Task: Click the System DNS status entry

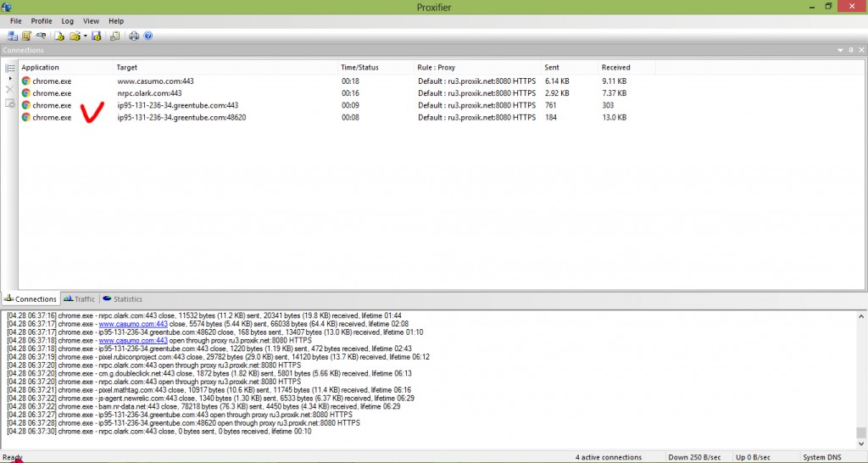Action: (822, 457)
